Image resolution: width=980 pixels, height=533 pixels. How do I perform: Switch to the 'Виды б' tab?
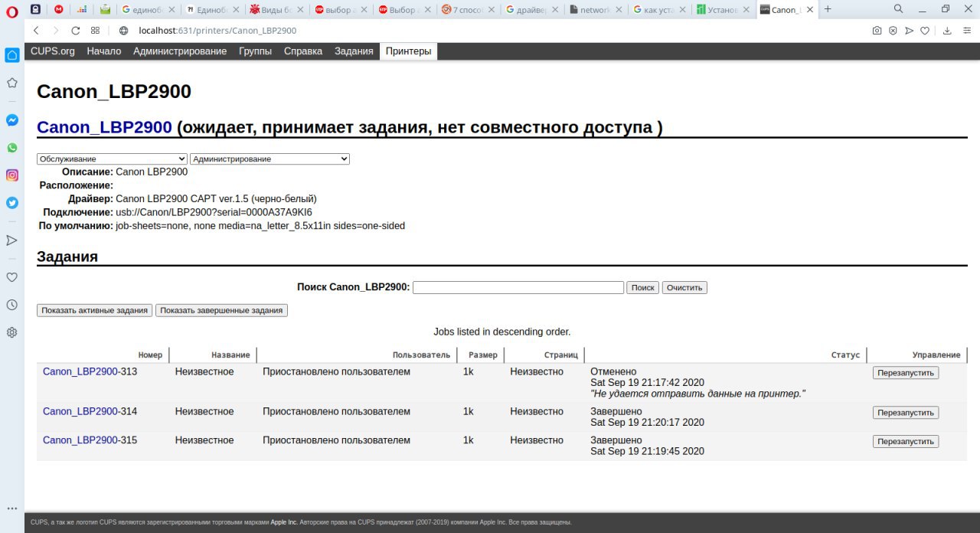click(278, 10)
